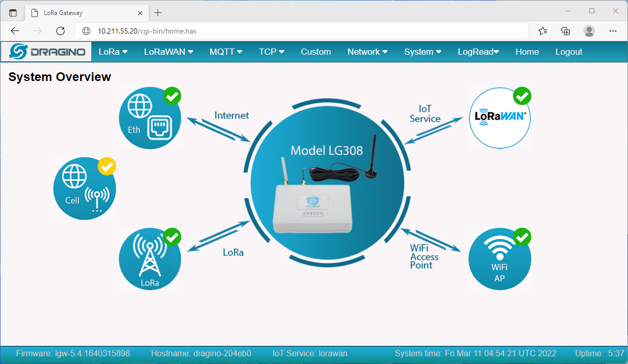Image resolution: width=628 pixels, height=364 pixels.
Task: Open browser Collections
Action: (566, 31)
